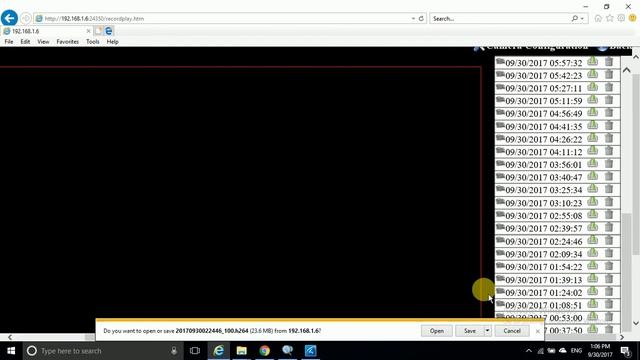Screen dimensions: 640x360
Task: Cancel the file download prompt
Action: click(512, 331)
